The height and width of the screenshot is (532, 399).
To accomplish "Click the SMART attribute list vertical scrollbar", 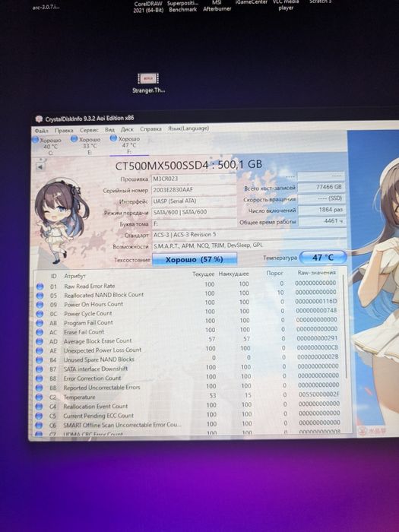I will [x=345, y=328].
